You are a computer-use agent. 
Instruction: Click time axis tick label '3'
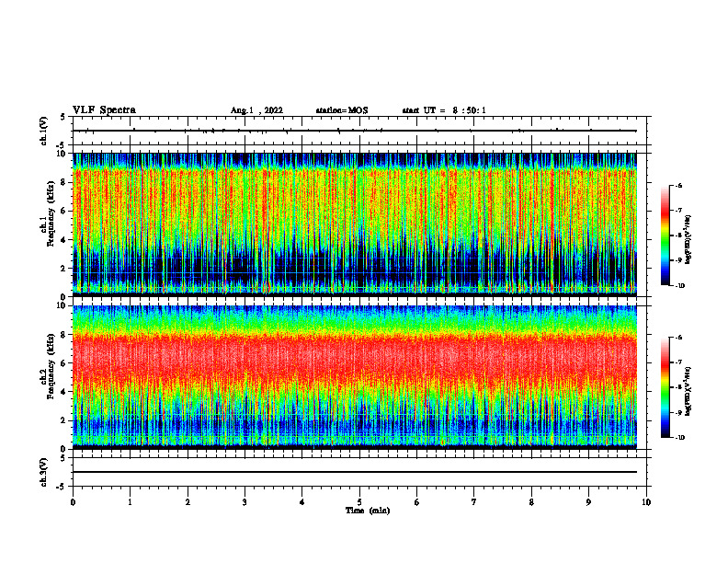pyautogui.click(x=245, y=502)
